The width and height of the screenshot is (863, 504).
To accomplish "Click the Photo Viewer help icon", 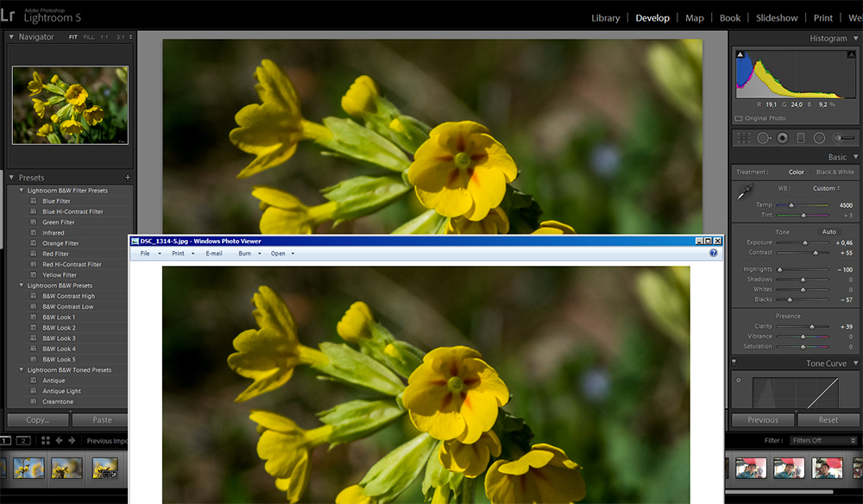I will pos(714,253).
